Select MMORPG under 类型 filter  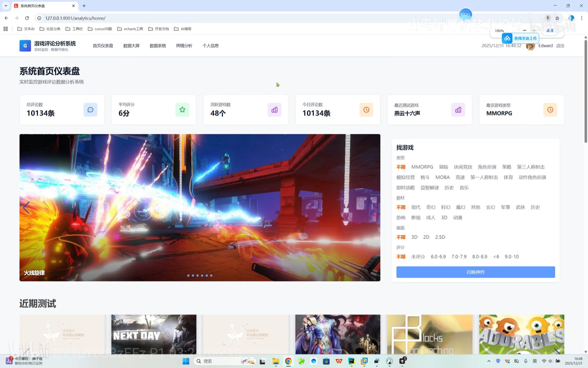pyautogui.click(x=422, y=167)
